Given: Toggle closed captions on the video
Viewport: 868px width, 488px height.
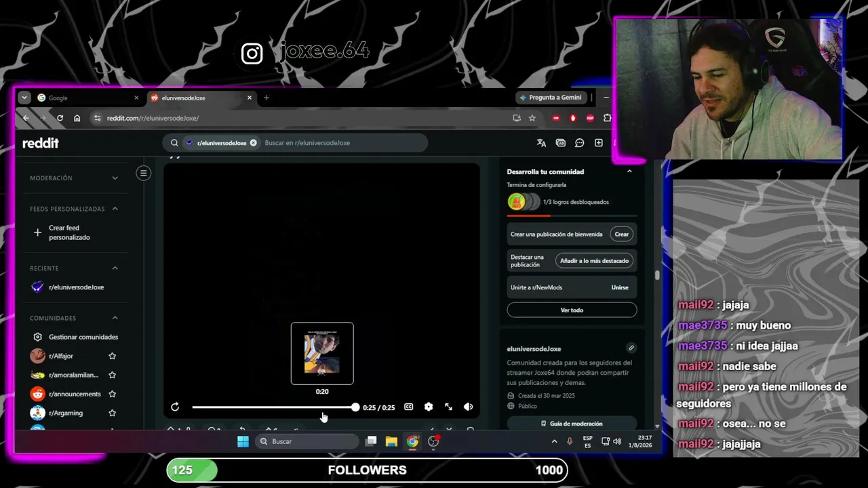Looking at the screenshot, I should [x=409, y=407].
